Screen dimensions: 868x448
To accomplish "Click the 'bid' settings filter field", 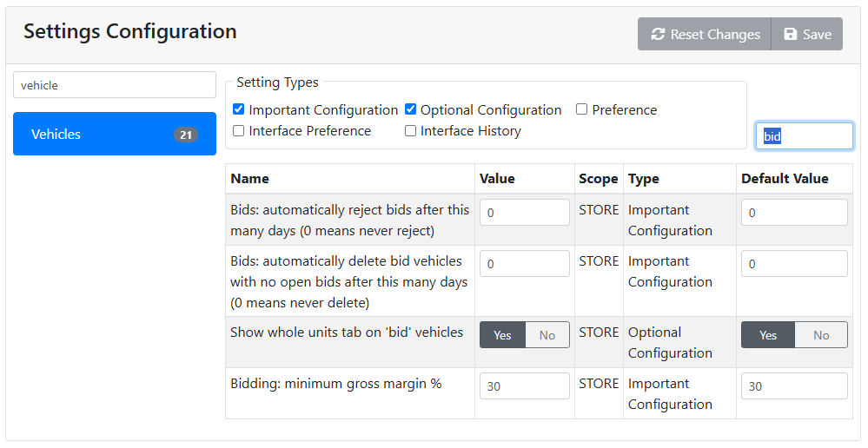I will (804, 136).
